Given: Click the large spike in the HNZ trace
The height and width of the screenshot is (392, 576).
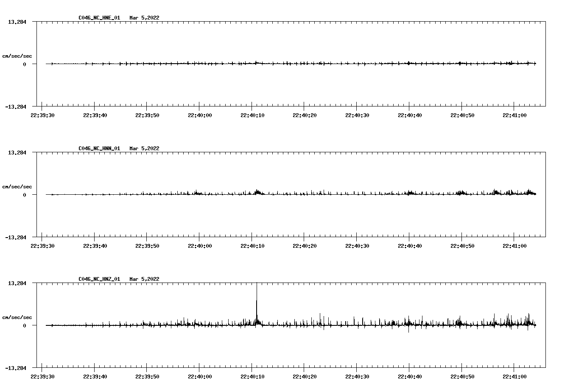Looking at the screenshot, I should tap(257, 303).
